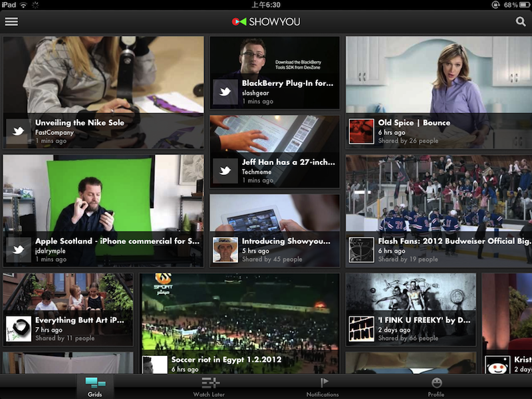532x399 pixels.
Task: Open 'Old Spice | Bounce' video title
Action: 414,122
